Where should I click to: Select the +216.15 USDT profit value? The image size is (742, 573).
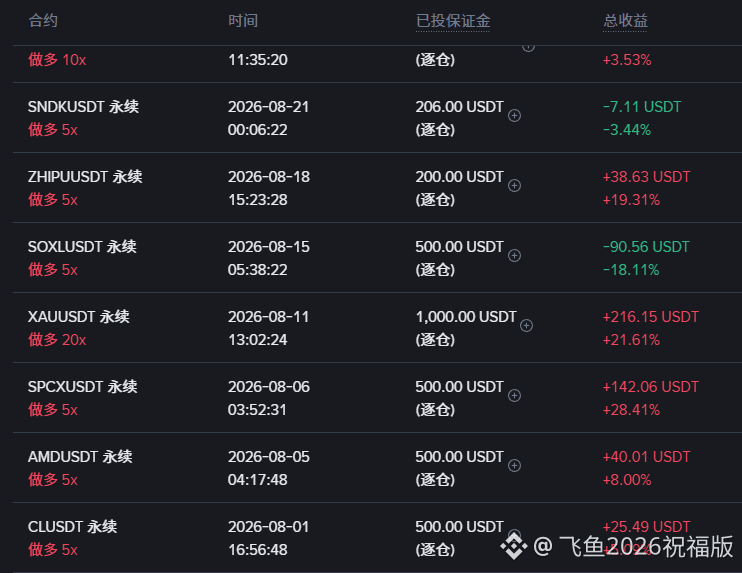pyautogui.click(x=651, y=317)
